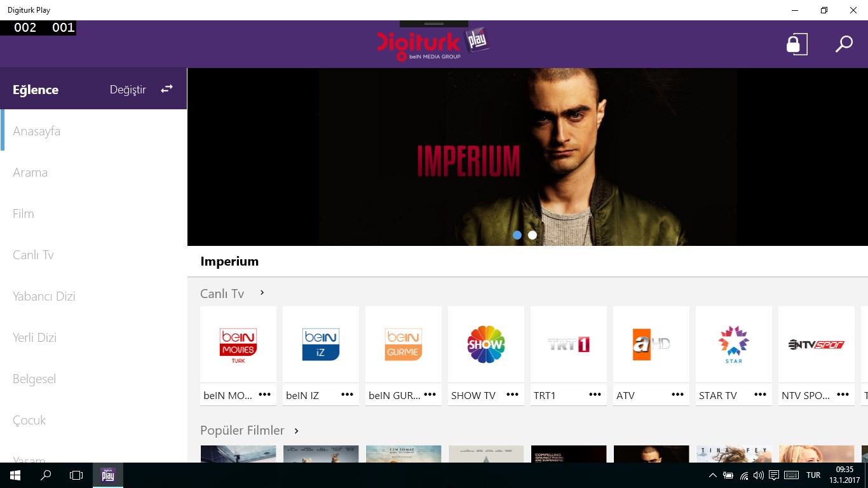Click the battery tray icon
The height and width of the screenshot is (488, 868).
[x=728, y=475]
